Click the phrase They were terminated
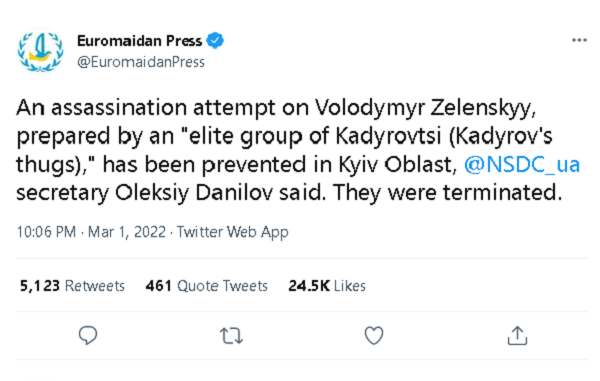Screen dimensions: 600x381 (448, 193)
